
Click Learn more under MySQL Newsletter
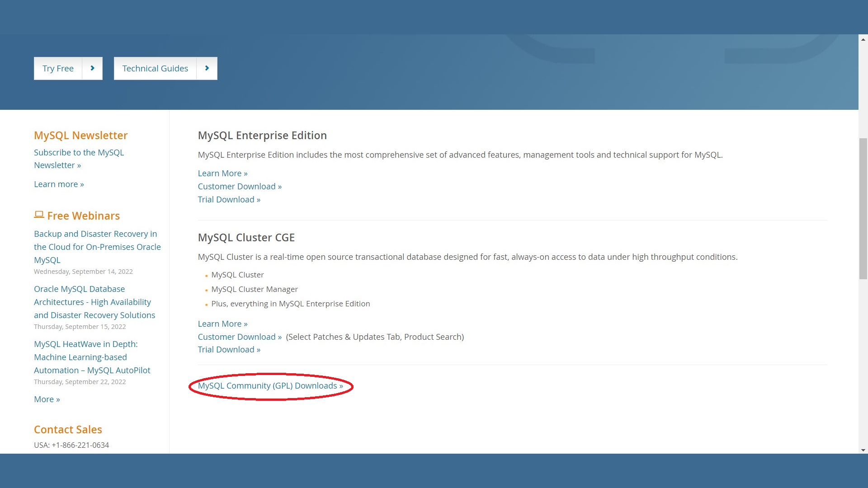coord(58,183)
